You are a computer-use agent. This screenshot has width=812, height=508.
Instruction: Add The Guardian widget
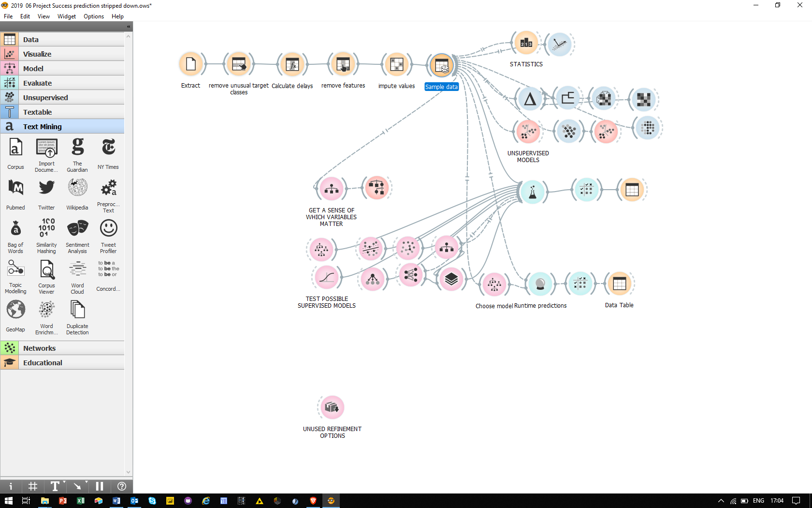[x=77, y=155]
